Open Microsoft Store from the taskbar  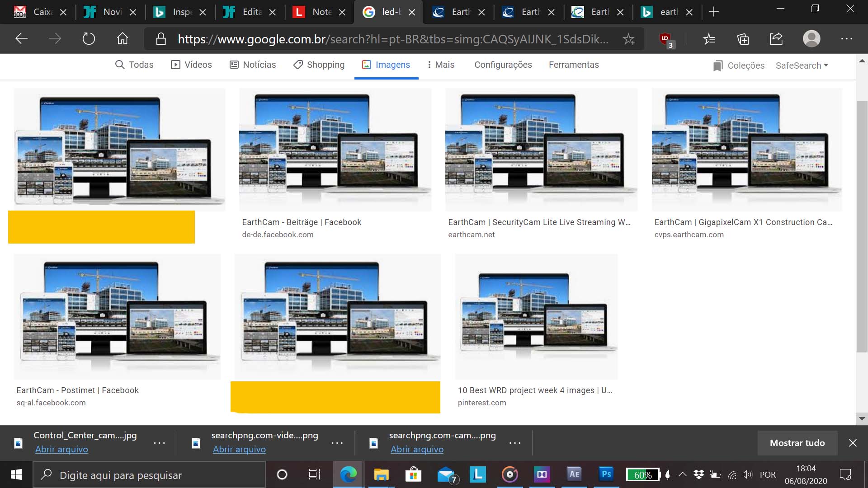pos(413,475)
